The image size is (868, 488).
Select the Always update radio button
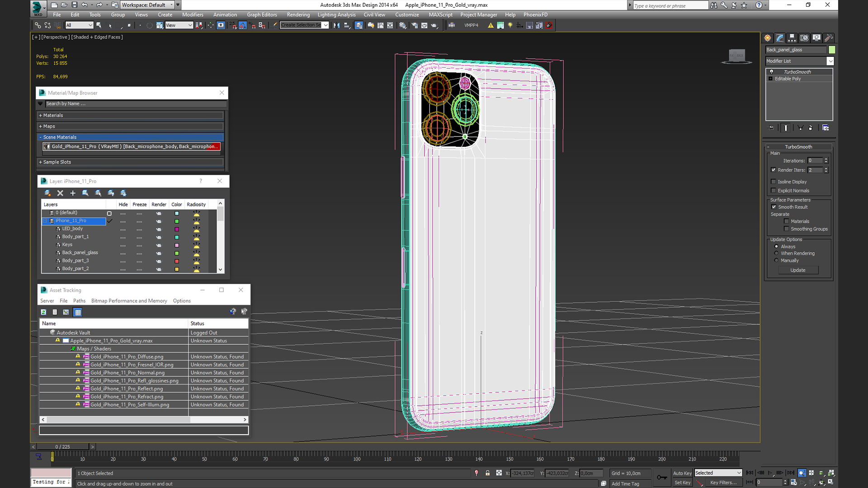(776, 247)
